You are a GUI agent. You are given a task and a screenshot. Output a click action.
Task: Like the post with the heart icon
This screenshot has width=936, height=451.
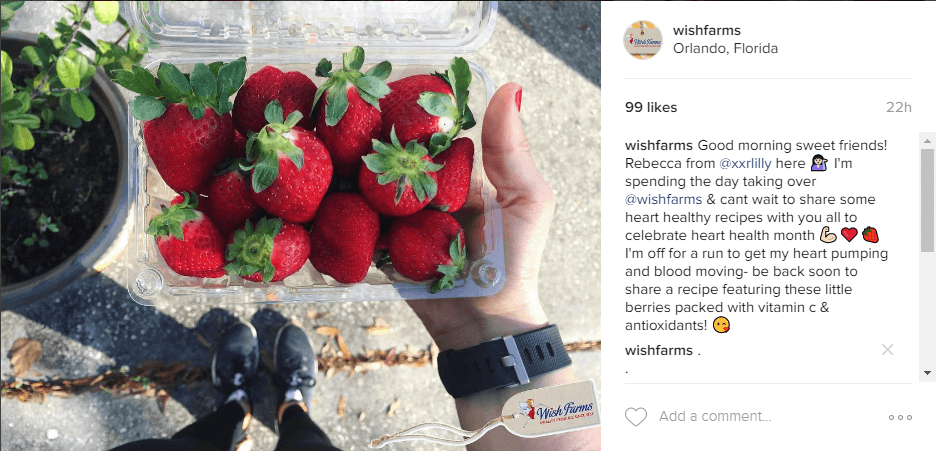[636, 416]
